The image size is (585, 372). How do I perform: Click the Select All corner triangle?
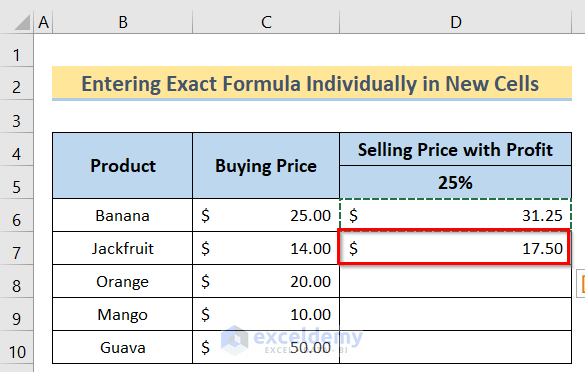tap(22, 22)
